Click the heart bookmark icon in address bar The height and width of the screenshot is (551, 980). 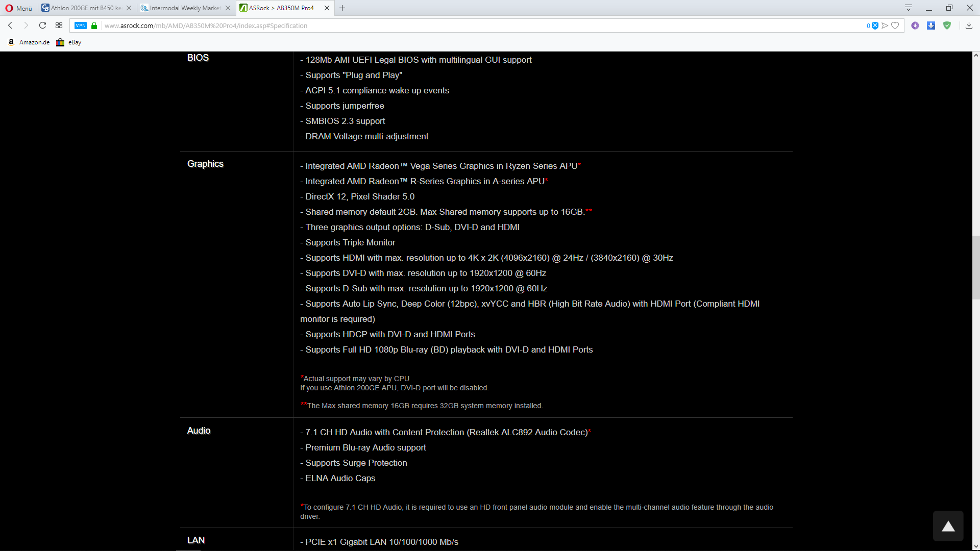coord(895,26)
